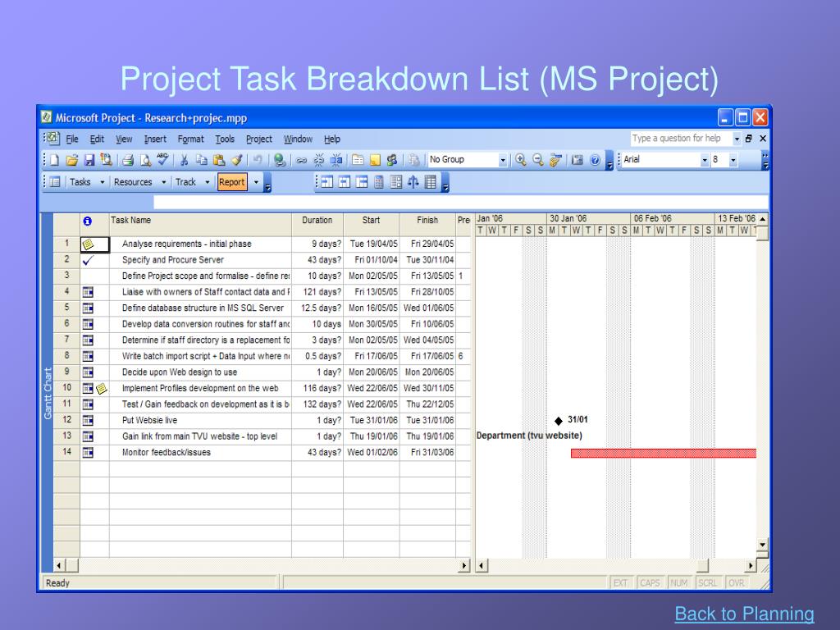Viewport: 840px width, 630px height.
Task: Open the Arial font dropdown
Action: point(705,160)
